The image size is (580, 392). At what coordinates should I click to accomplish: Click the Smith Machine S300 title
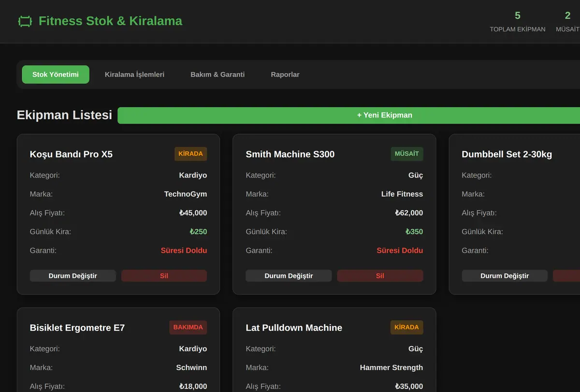click(290, 154)
